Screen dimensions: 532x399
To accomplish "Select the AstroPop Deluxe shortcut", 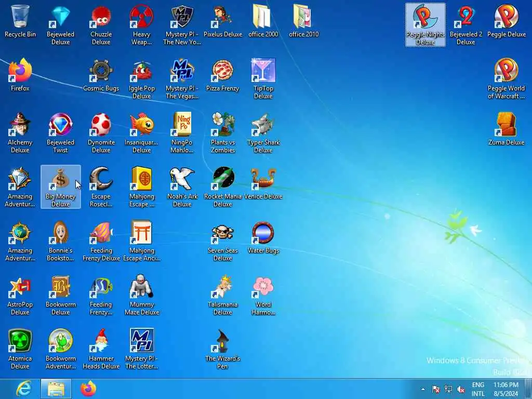I will pyautogui.click(x=20, y=295).
